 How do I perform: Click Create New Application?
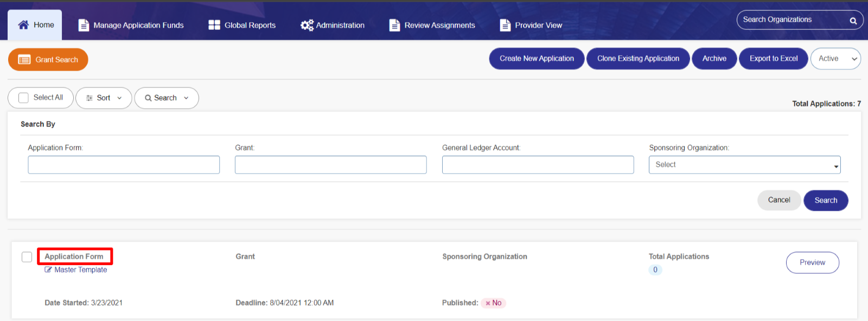(x=537, y=59)
